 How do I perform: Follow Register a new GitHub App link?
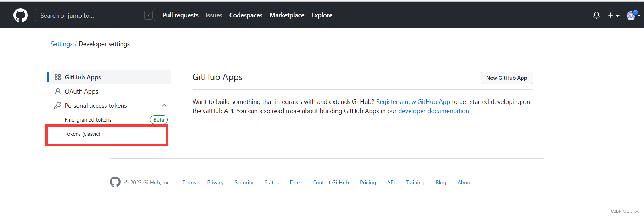tap(413, 102)
